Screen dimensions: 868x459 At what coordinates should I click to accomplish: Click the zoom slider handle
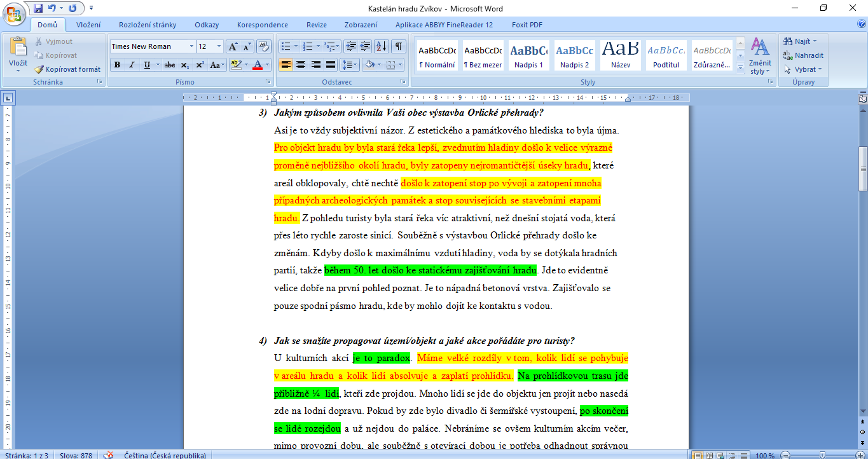(822, 455)
